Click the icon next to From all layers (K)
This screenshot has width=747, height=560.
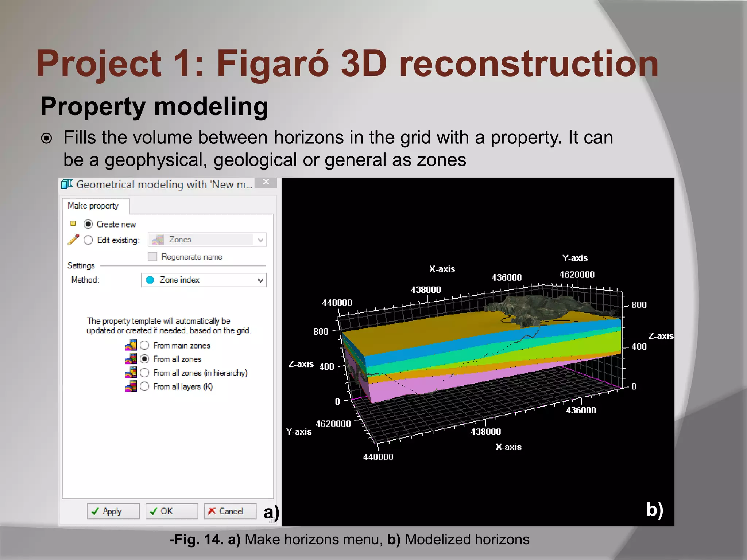coord(131,386)
